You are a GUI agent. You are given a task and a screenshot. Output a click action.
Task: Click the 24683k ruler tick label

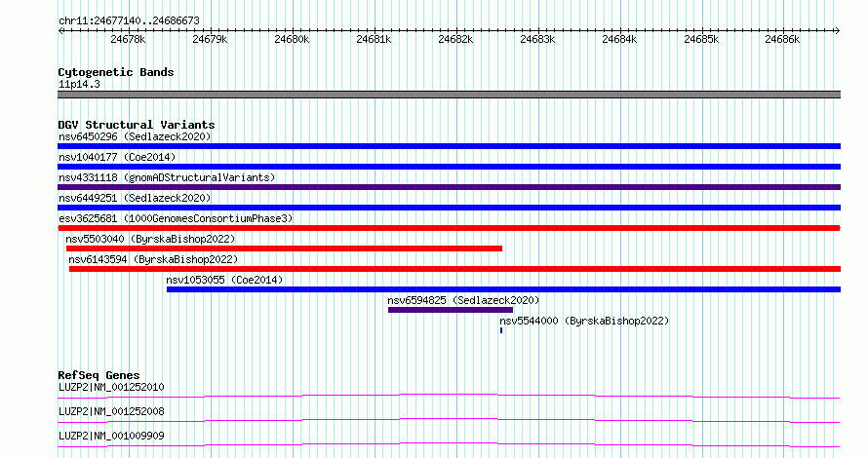coord(537,39)
